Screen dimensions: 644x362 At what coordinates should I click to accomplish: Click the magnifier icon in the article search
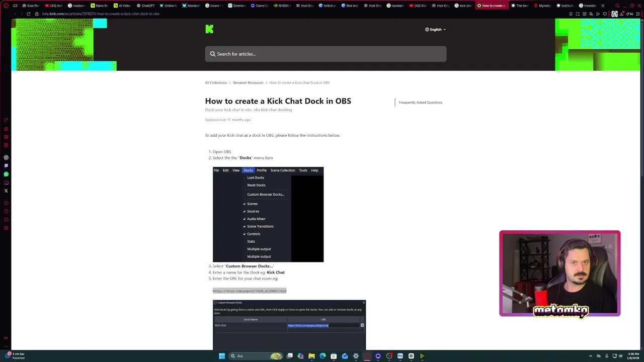click(213, 54)
